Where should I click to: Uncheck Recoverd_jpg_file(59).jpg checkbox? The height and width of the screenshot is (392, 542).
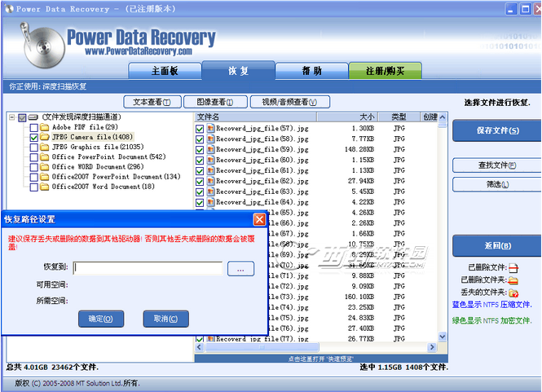pos(200,150)
